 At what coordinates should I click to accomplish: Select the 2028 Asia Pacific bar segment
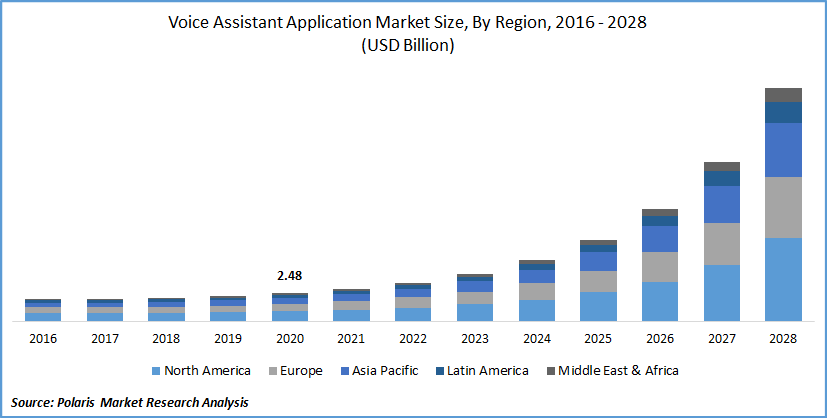(783, 150)
